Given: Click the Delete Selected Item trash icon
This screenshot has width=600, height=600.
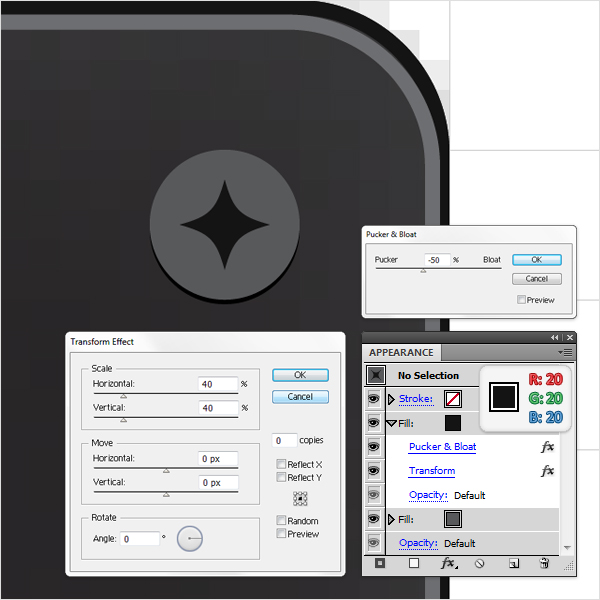Looking at the screenshot, I should click(544, 563).
